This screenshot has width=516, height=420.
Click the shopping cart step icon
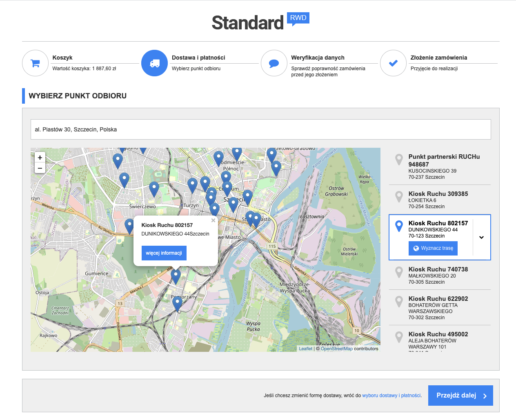[x=36, y=63]
